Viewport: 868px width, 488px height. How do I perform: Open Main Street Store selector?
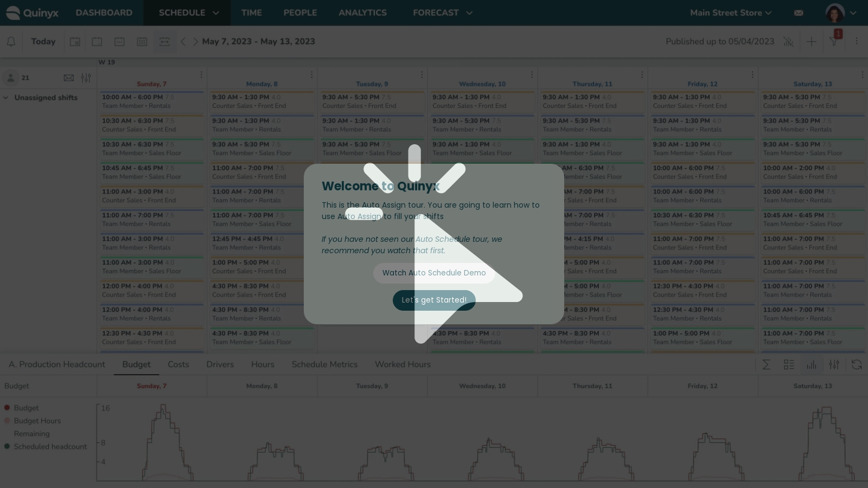[730, 13]
